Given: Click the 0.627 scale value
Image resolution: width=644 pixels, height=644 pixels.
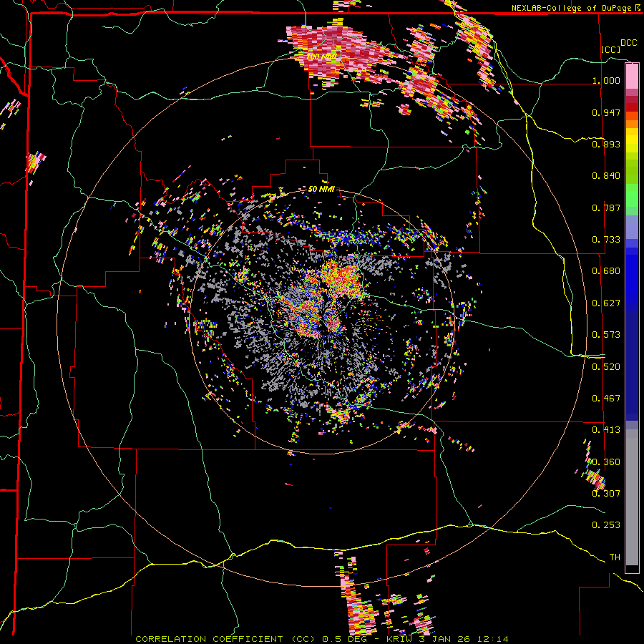Looking at the screenshot, I should pyautogui.click(x=606, y=303).
